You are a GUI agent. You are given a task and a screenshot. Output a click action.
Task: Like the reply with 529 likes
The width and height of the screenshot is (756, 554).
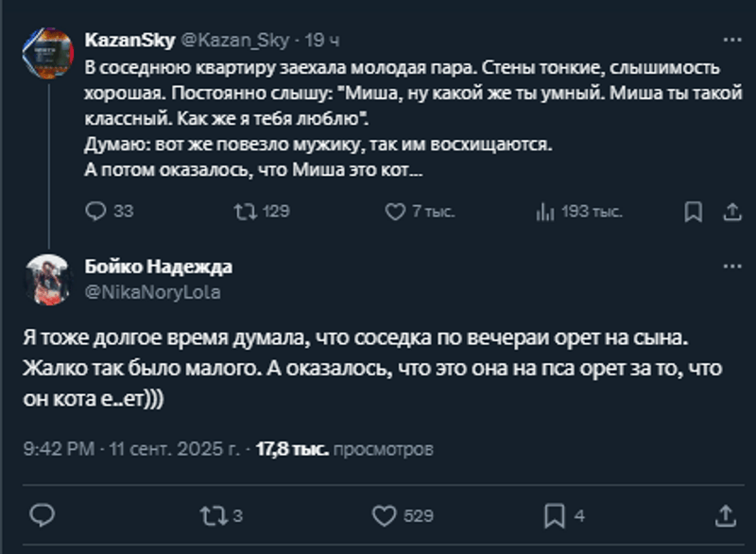coord(384,515)
